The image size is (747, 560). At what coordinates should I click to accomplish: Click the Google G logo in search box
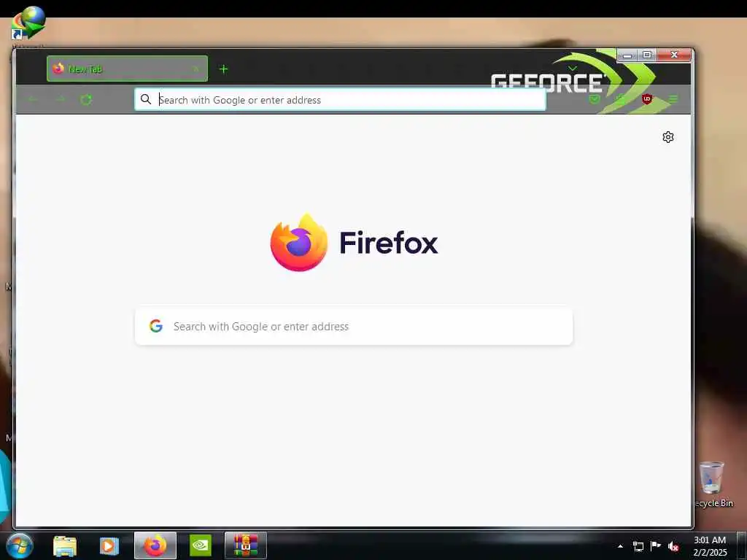pyautogui.click(x=156, y=326)
